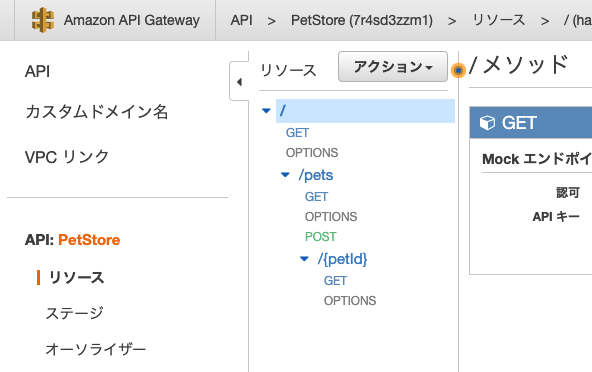Select GET method under /pets

coord(316,196)
